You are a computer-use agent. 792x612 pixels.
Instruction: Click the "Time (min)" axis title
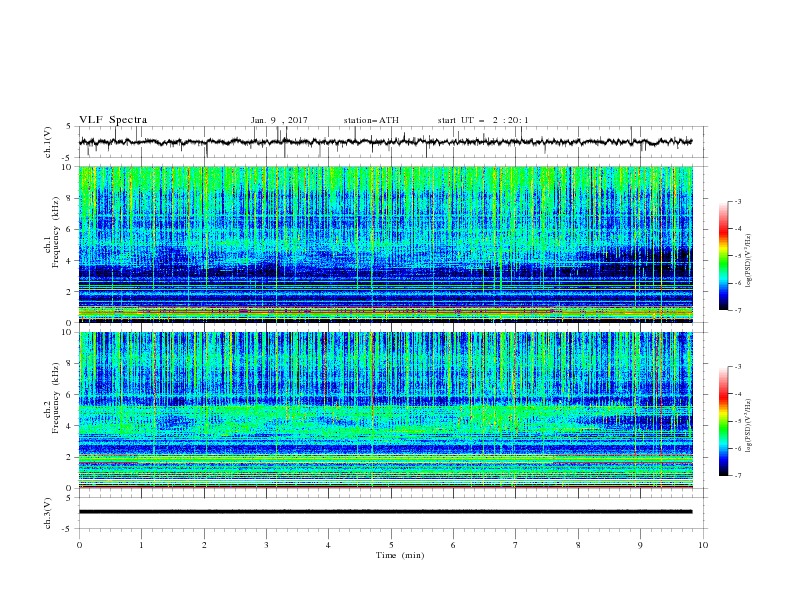click(x=400, y=555)
